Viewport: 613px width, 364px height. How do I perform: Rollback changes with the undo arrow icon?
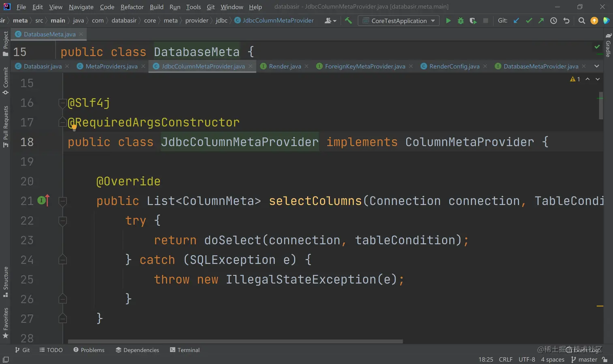pyautogui.click(x=566, y=21)
